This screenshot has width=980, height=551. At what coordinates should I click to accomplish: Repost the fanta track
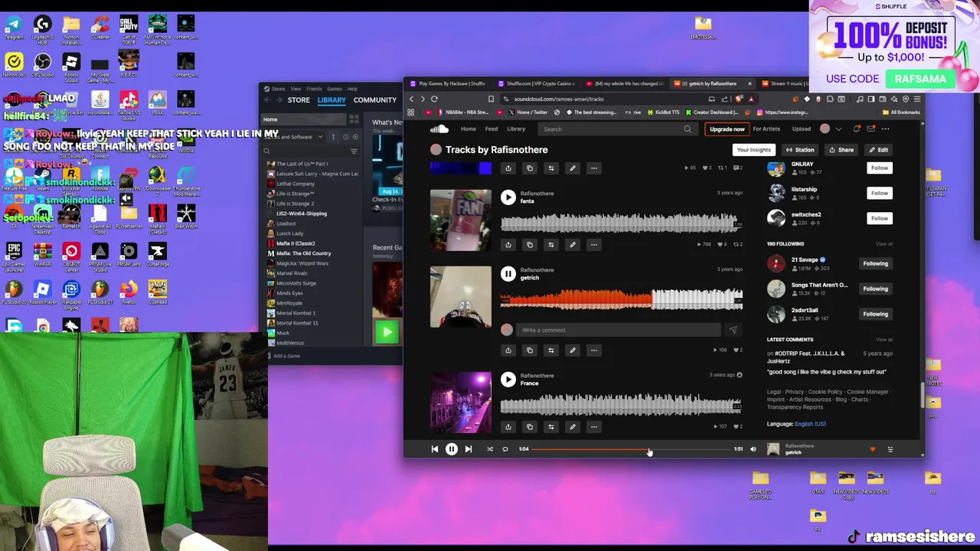point(550,245)
